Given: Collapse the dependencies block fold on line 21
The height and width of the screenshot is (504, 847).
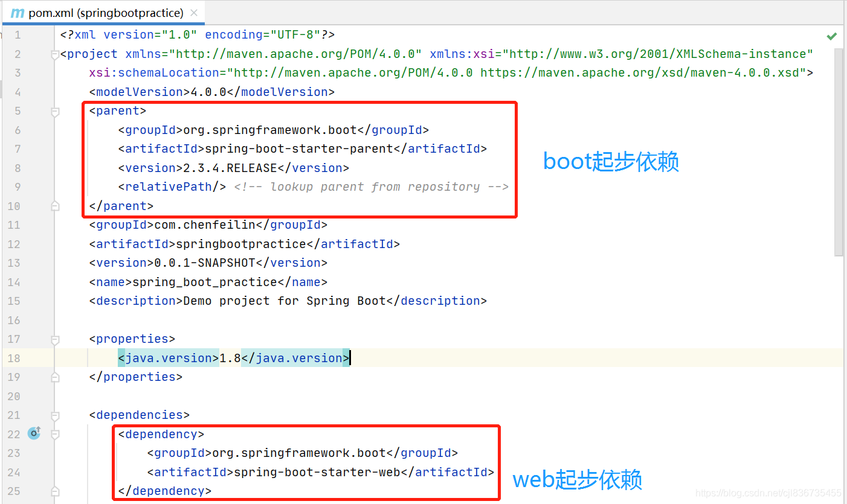Looking at the screenshot, I should [x=55, y=416].
